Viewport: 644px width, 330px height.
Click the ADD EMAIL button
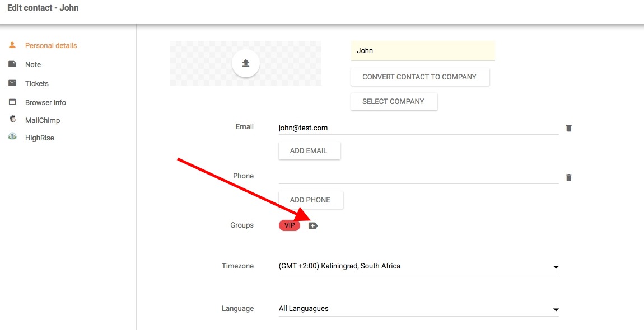(309, 150)
